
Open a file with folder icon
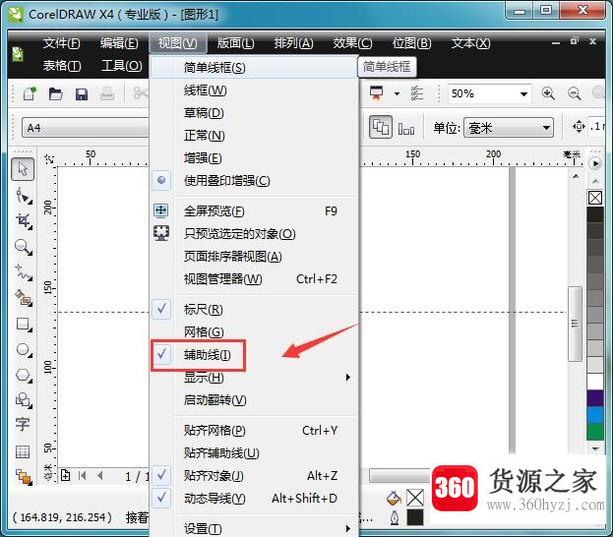(56, 94)
